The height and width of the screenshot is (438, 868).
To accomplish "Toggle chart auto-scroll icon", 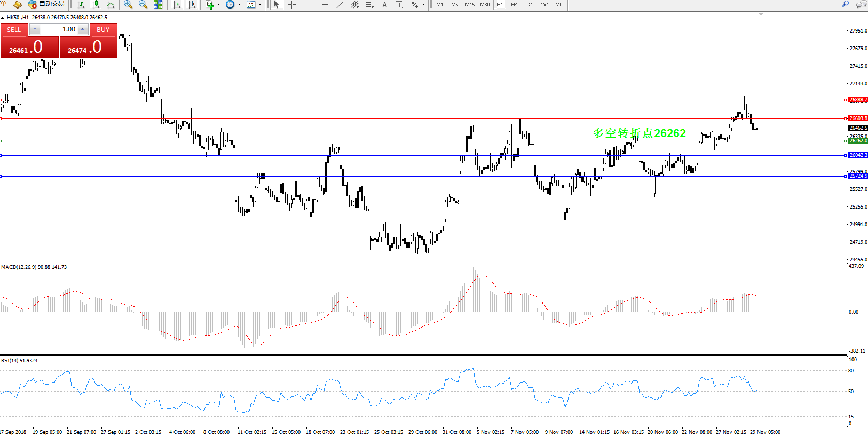I will (177, 5).
